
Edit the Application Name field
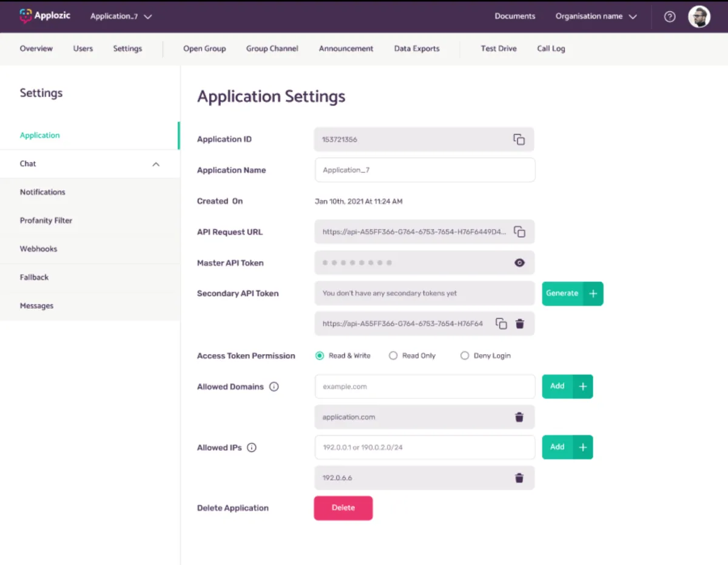pos(425,170)
